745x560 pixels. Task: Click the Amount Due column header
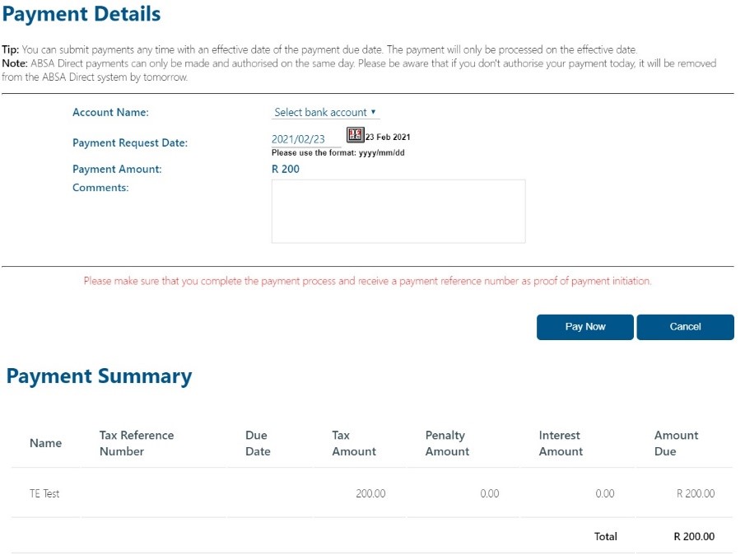coord(676,443)
